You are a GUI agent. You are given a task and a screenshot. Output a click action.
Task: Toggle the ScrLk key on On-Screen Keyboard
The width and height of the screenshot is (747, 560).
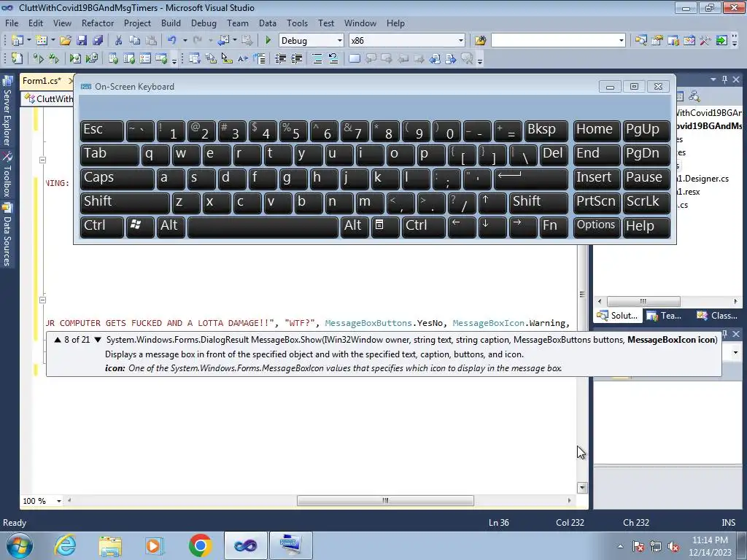pos(646,202)
